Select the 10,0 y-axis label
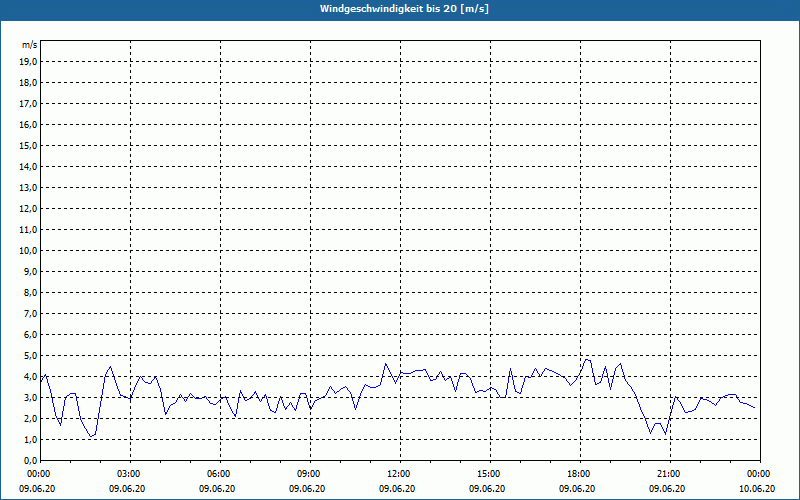 coord(28,251)
